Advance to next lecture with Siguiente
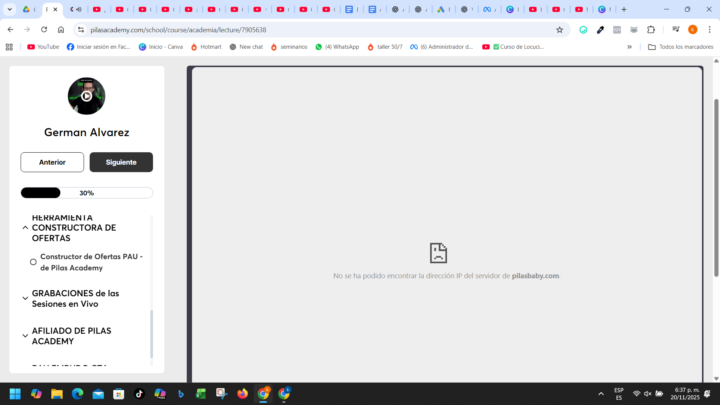Viewport: 720px width, 405px height. click(x=121, y=162)
